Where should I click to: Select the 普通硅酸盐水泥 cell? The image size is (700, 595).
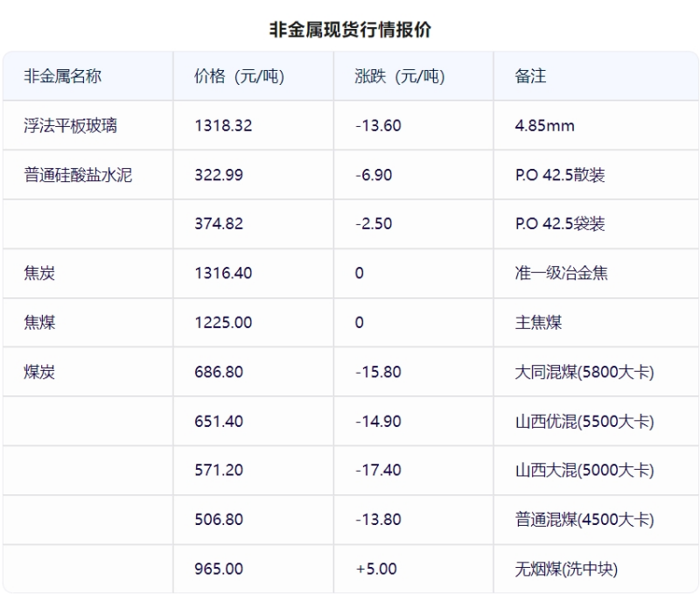(x=78, y=174)
